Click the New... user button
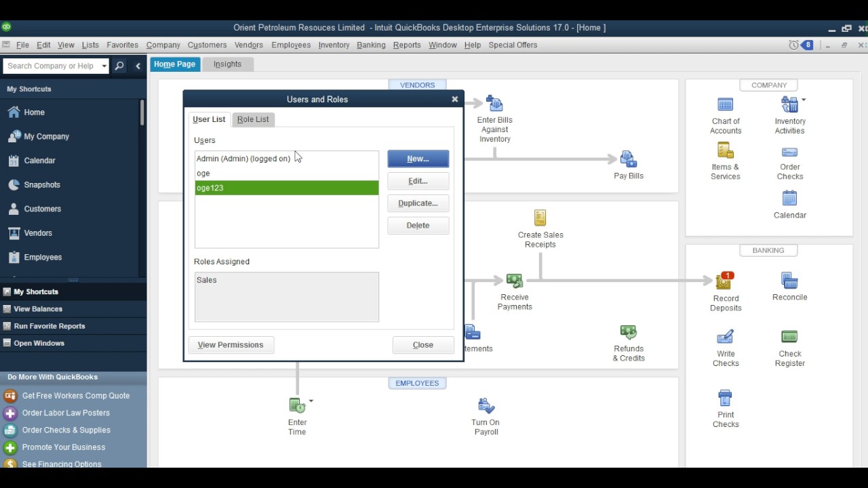This screenshot has width=868, height=488. tap(418, 159)
